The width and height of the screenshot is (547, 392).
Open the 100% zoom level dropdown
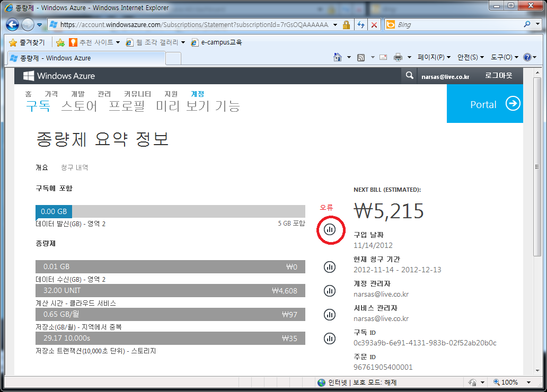pos(529,382)
